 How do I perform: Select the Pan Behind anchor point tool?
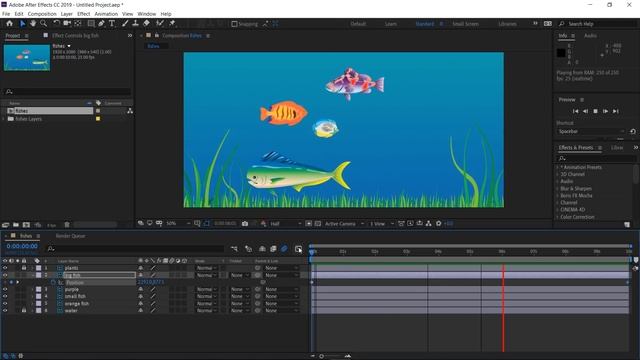coord(78,24)
